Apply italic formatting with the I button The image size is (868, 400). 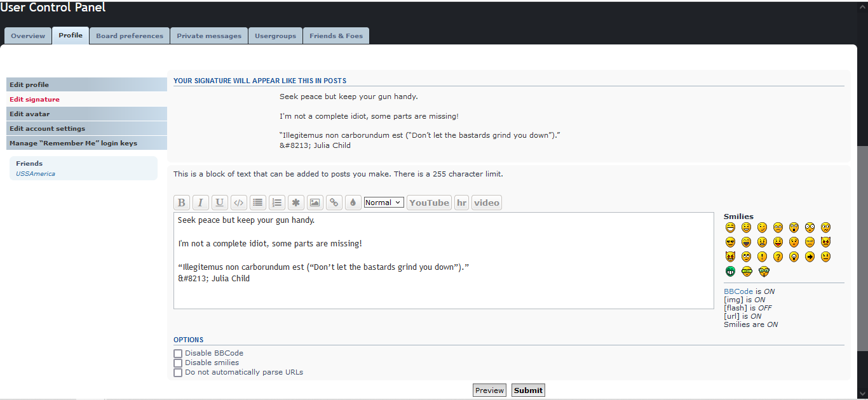click(x=201, y=203)
